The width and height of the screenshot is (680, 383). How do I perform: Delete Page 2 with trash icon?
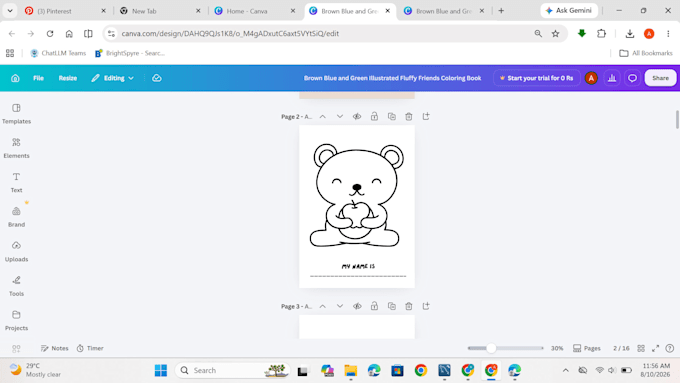coord(409,116)
